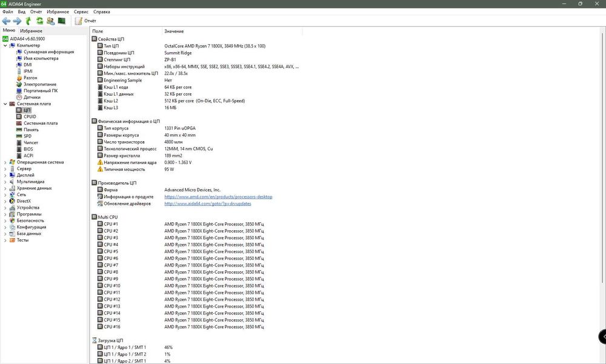Collapse the Системная плата tree branch
Image resolution: width=606 pixels, height=364 pixels.
5,104
